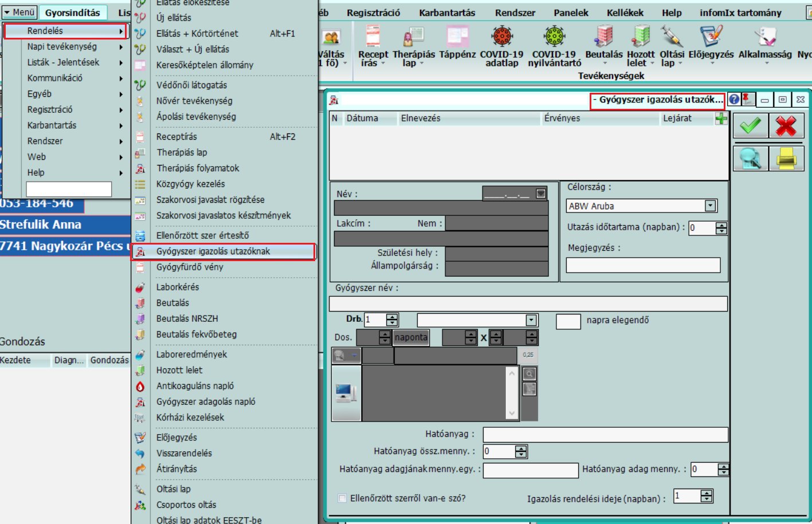Open the Rendelés submenu
Image resolution: width=812 pixels, height=524 pixels.
tap(65, 31)
